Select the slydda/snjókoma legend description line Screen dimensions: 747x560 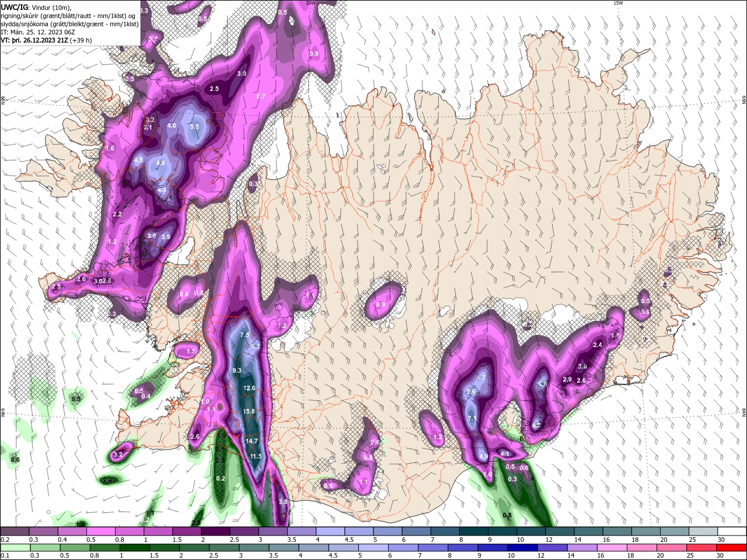pos(69,24)
